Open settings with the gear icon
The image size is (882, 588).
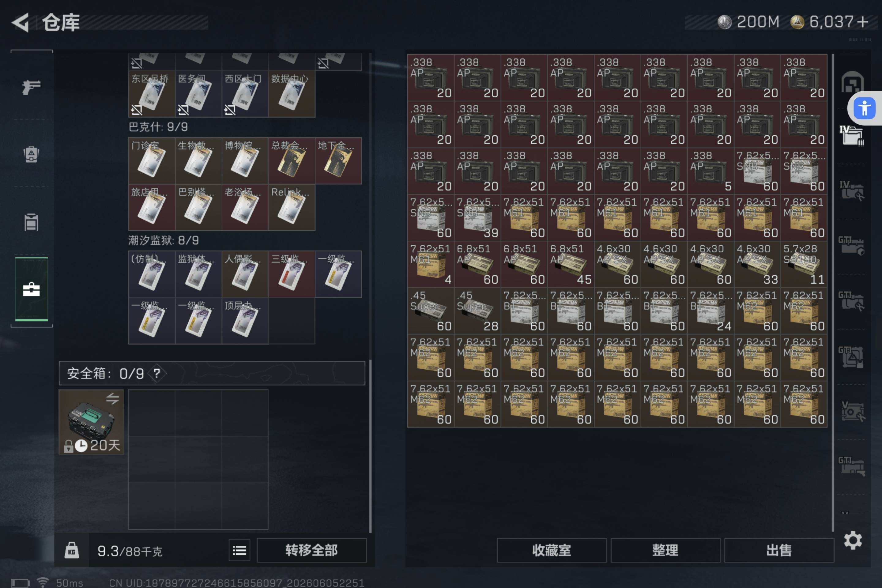coord(853,540)
